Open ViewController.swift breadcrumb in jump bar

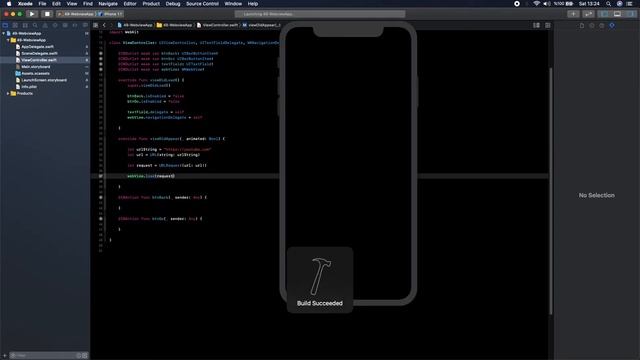point(217,25)
